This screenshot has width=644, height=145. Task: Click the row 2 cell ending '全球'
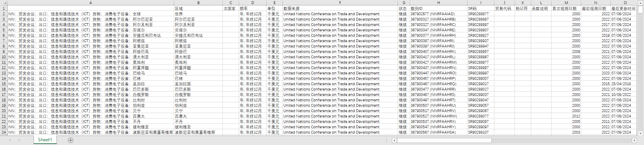tap(91, 14)
